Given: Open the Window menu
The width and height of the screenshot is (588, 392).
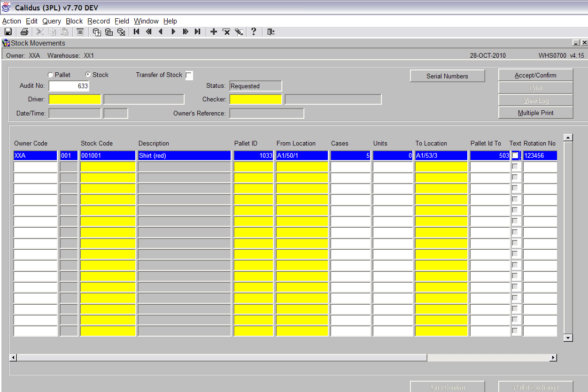Looking at the screenshot, I should click(x=146, y=21).
